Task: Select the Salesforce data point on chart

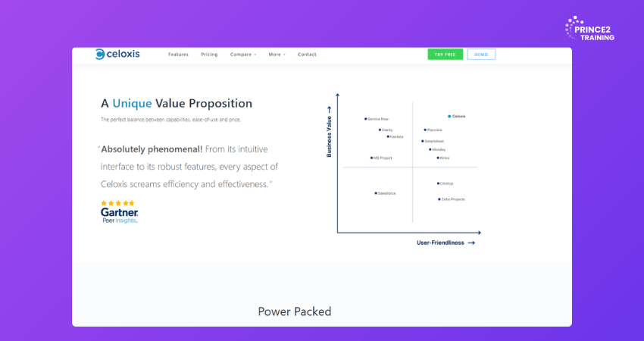Action: pyautogui.click(x=376, y=193)
